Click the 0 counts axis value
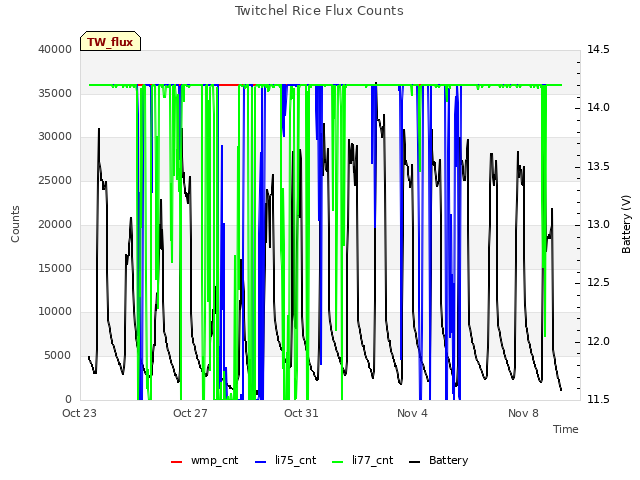The image size is (640, 480). pyautogui.click(x=69, y=399)
